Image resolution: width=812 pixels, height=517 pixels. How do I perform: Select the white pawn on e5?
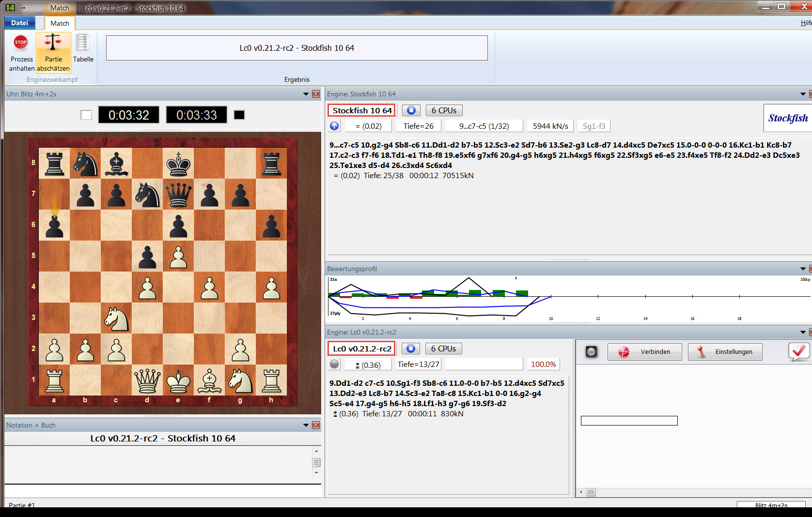(x=178, y=256)
